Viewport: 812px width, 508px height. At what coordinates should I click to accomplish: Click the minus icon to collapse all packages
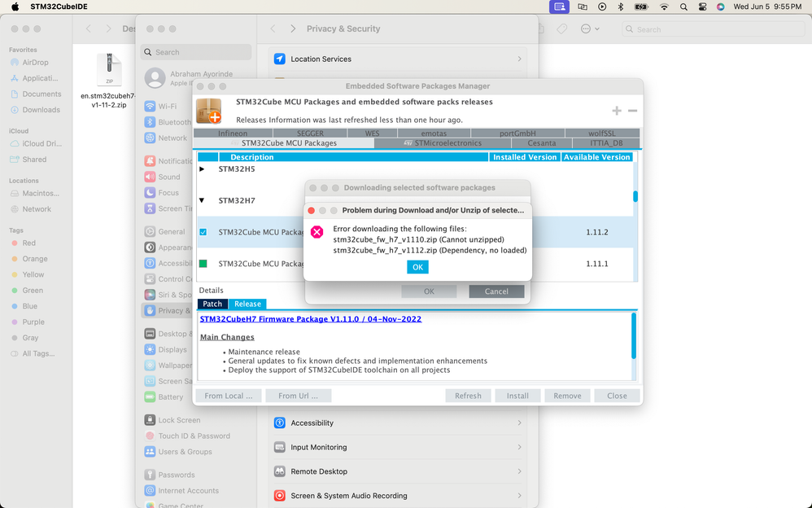pos(632,111)
